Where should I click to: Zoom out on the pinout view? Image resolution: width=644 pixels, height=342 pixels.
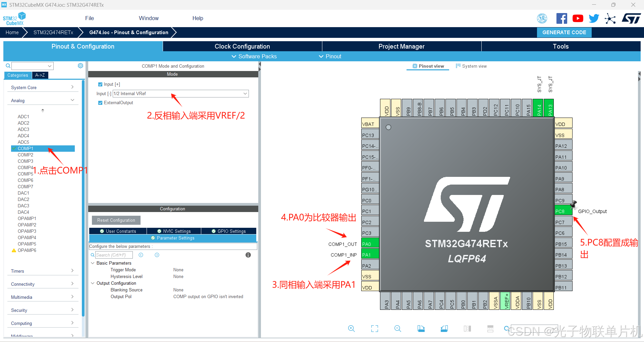coord(397,329)
